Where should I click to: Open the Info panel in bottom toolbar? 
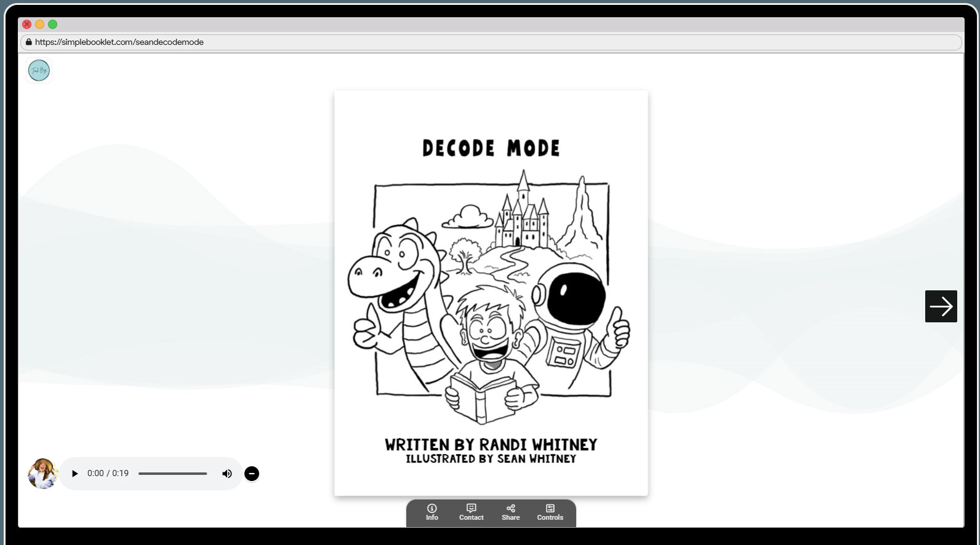point(432,512)
